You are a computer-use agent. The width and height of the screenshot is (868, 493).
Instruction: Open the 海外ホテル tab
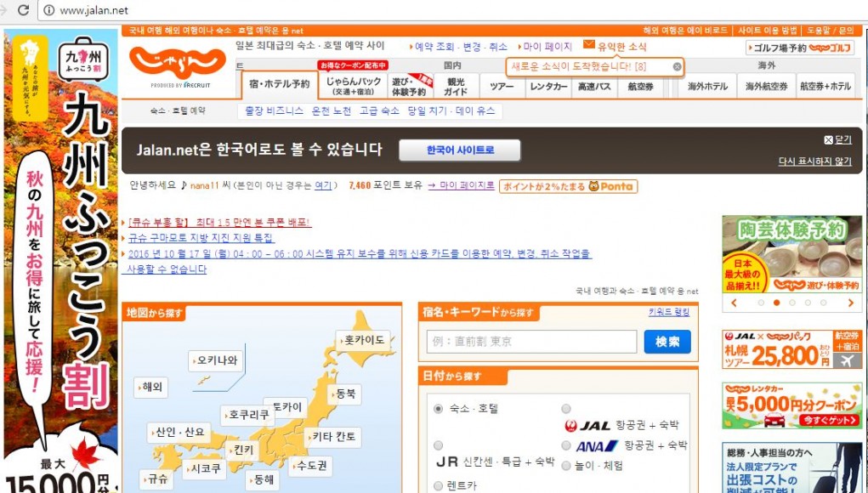[x=707, y=87]
